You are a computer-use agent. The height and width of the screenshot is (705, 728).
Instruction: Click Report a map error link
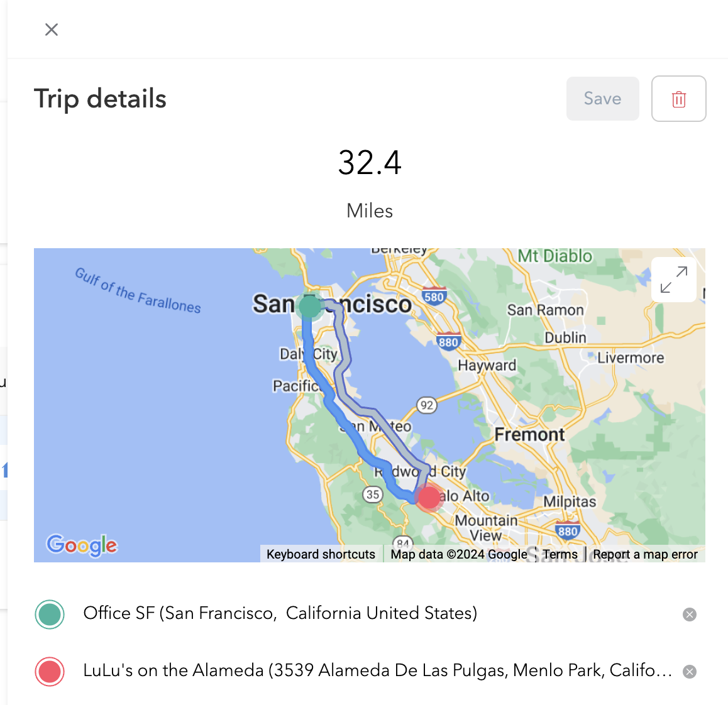(x=645, y=554)
